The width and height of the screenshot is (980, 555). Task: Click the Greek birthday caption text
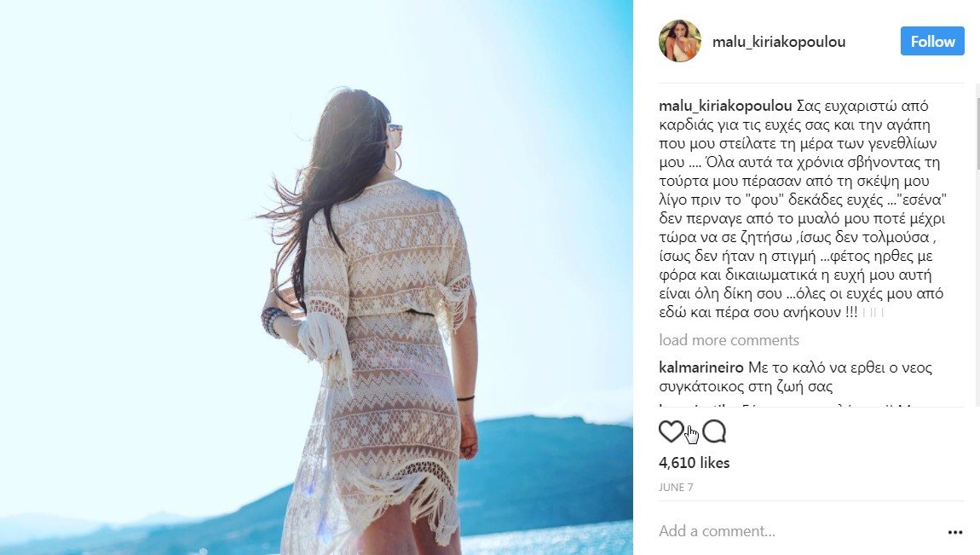[803, 210]
